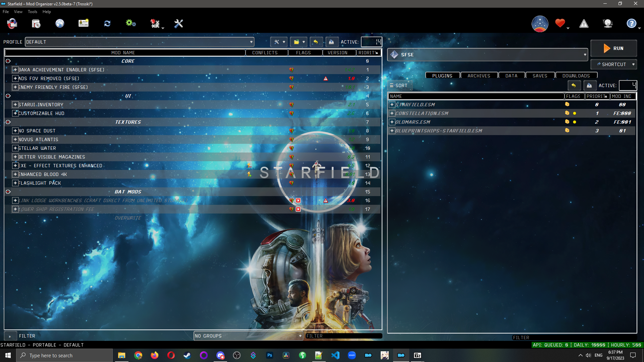Click the Install Mod from archive icon

(36, 23)
